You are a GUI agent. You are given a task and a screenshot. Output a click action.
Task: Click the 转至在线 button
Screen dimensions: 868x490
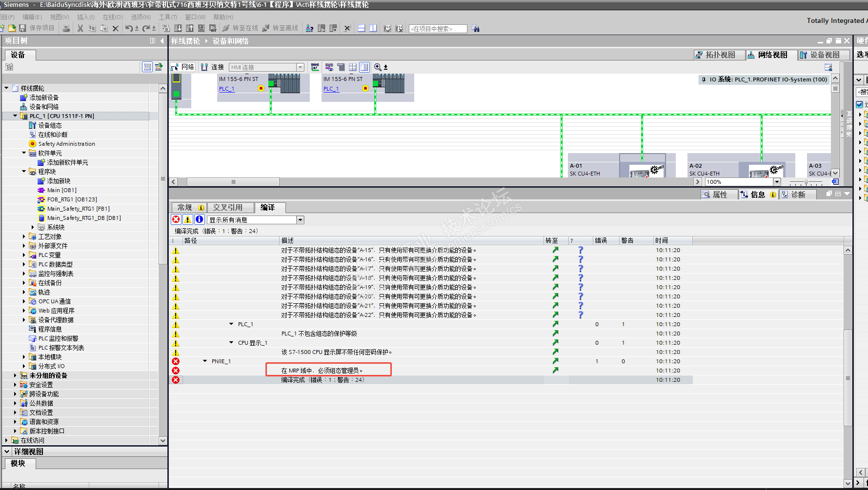[240, 28]
